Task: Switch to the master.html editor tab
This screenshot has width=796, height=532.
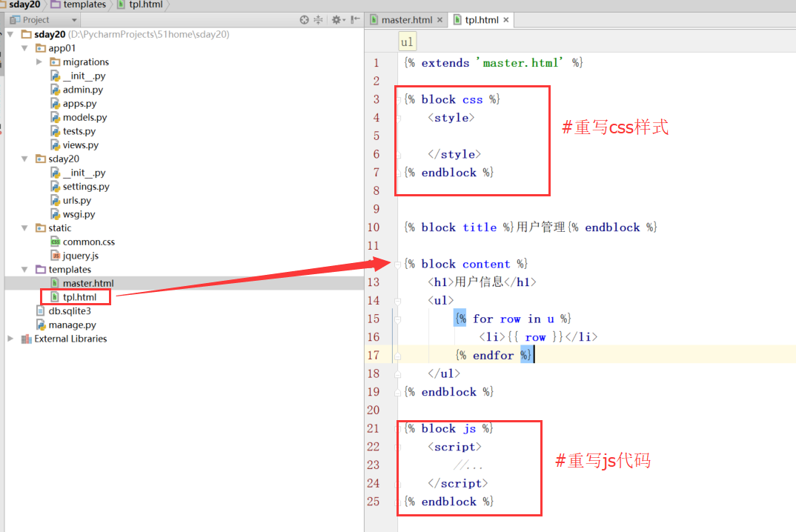Action: (407, 20)
